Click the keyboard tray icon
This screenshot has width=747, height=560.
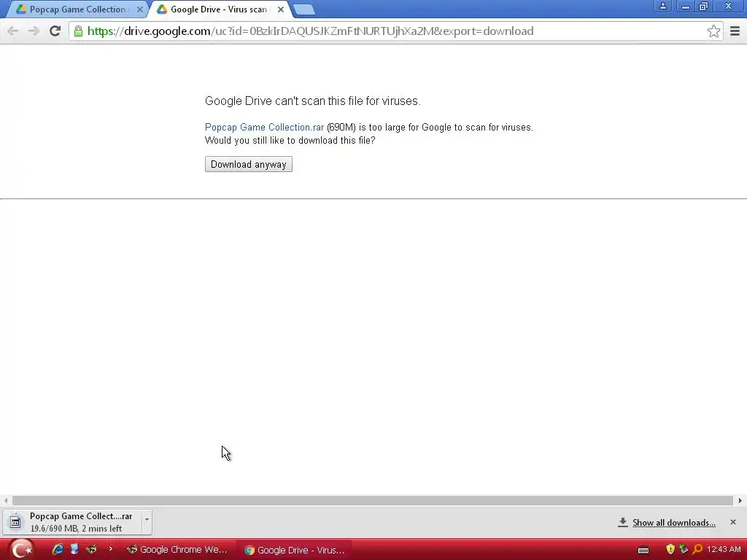[x=643, y=550]
